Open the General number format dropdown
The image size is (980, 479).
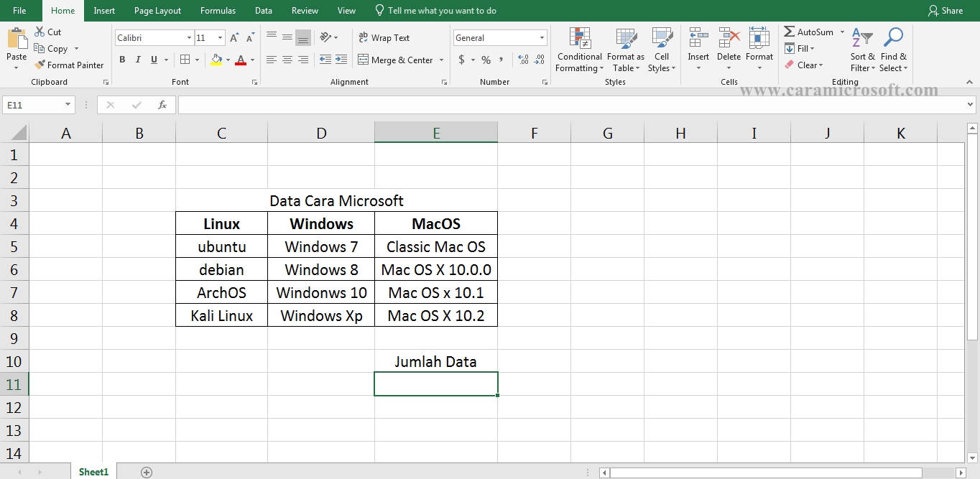(542, 37)
